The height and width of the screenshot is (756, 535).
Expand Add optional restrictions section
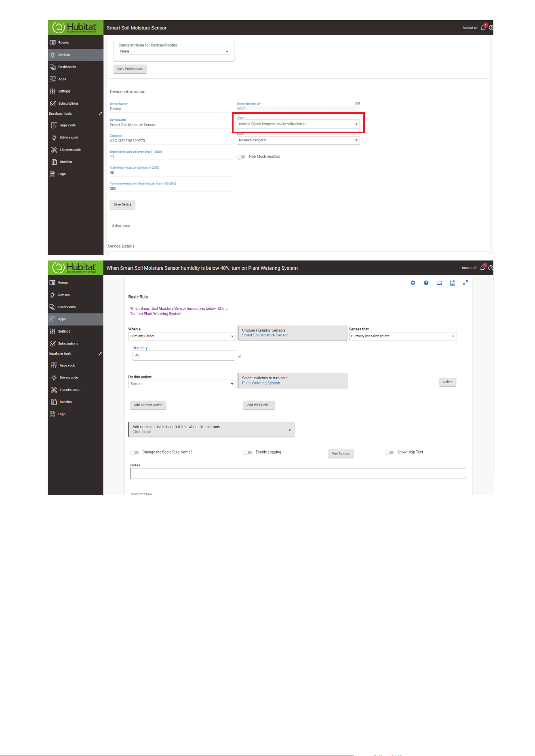[x=212, y=429]
